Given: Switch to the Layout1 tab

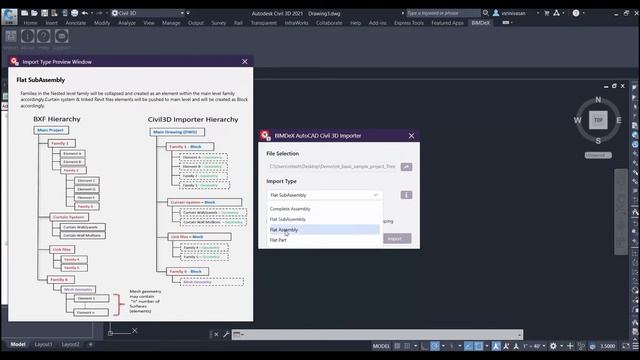Looking at the screenshot, I should coord(43,344).
